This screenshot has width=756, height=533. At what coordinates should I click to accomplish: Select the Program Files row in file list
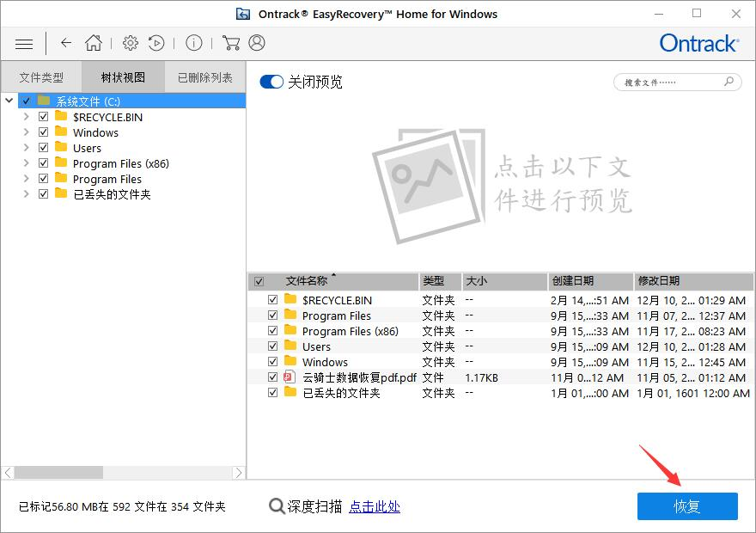pos(501,316)
